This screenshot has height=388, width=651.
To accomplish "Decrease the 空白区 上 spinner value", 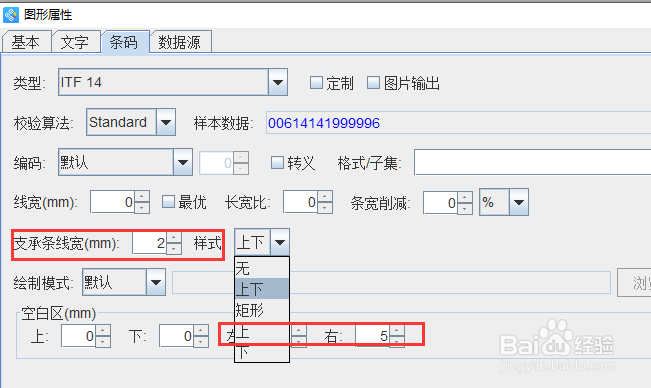I will coord(103,342).
